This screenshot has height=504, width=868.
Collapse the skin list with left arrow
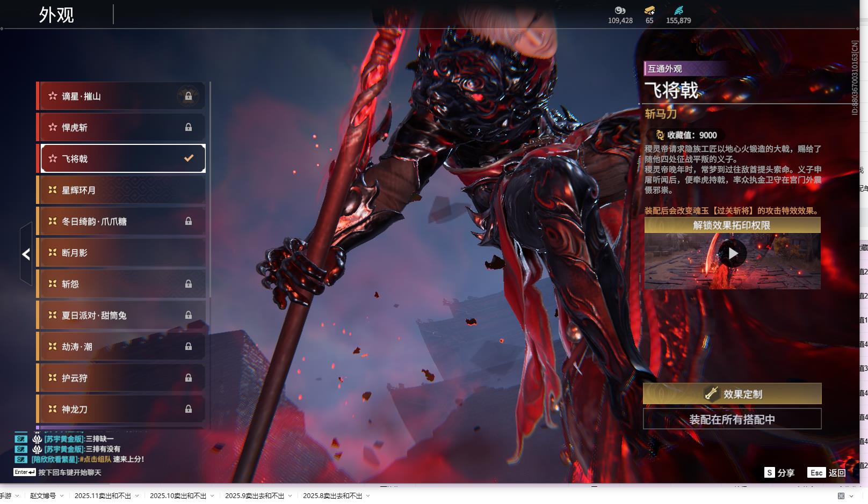pyautogui.click(x=26, y=254)
